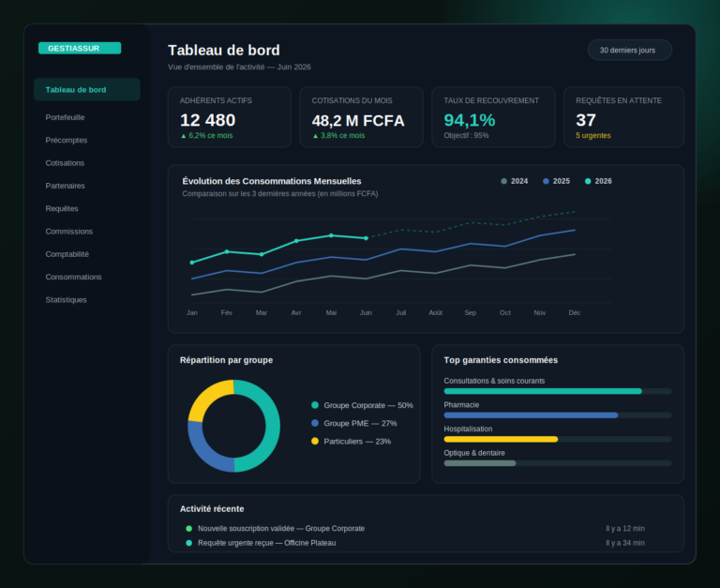Toggle the 2026 series in chart legend
The height and width of the screenshot is (588, 720).
pos(598,181)
